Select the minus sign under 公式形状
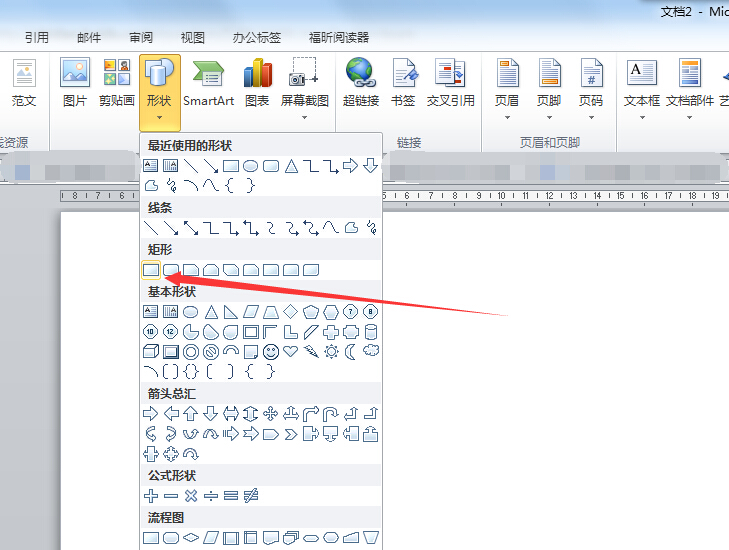The image size is (729, 550). click(x=171, y=496)
